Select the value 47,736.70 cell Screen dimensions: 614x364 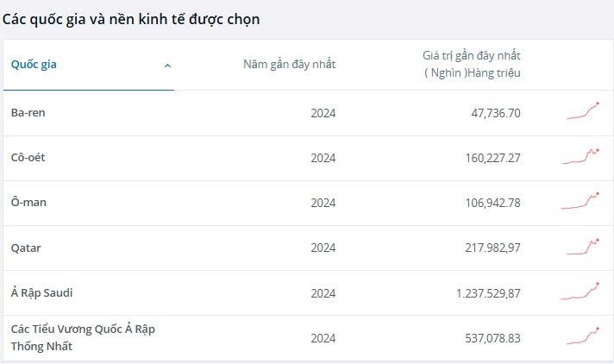coord(496,113)
